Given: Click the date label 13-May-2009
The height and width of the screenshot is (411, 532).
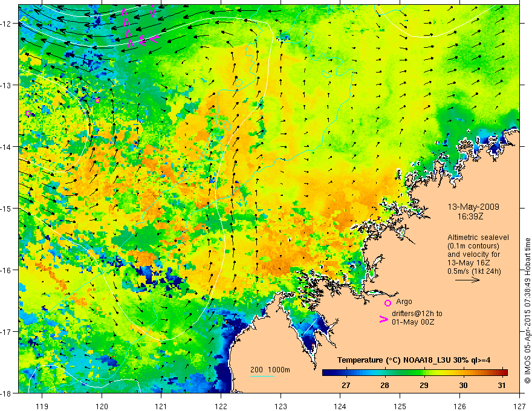Looking at the screenshot, I should 473,207.
